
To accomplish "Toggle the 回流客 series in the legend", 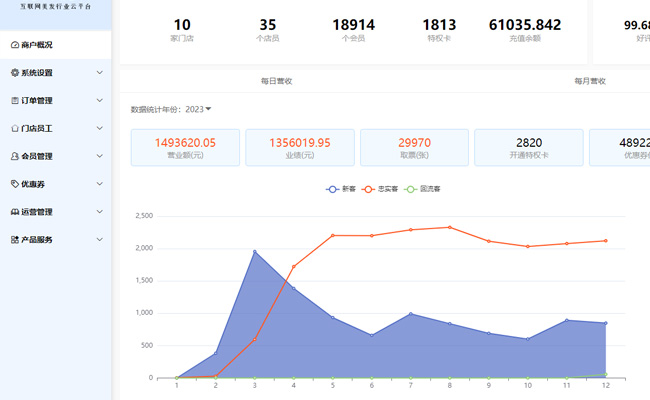I will tap(422, 189).
